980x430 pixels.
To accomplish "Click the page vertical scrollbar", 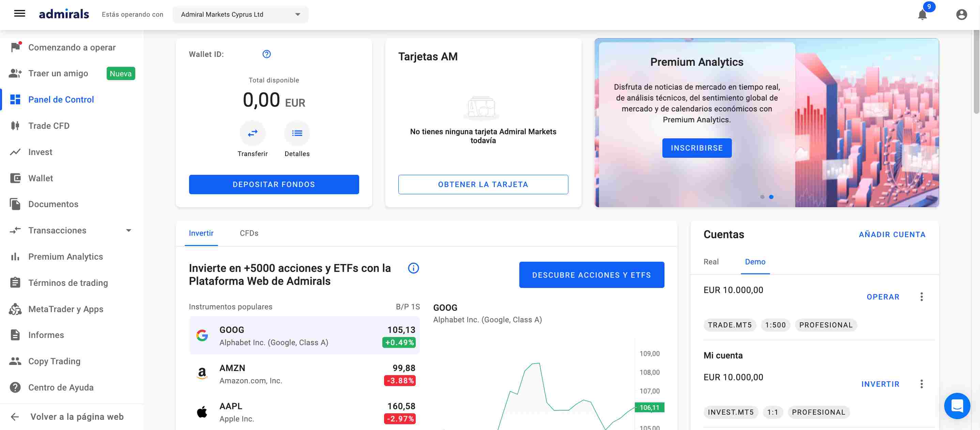I will (976, 72).
